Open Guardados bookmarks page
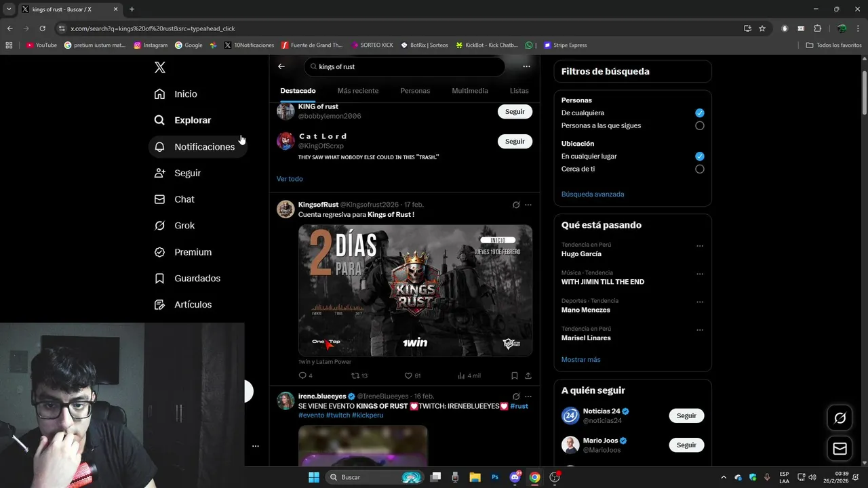 [187, 279]
